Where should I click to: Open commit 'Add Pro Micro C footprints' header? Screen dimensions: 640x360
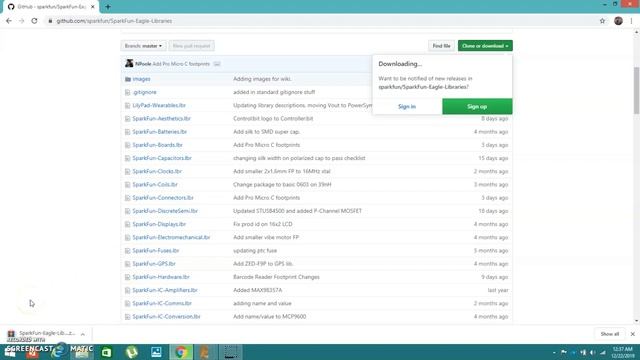(181, 64)
